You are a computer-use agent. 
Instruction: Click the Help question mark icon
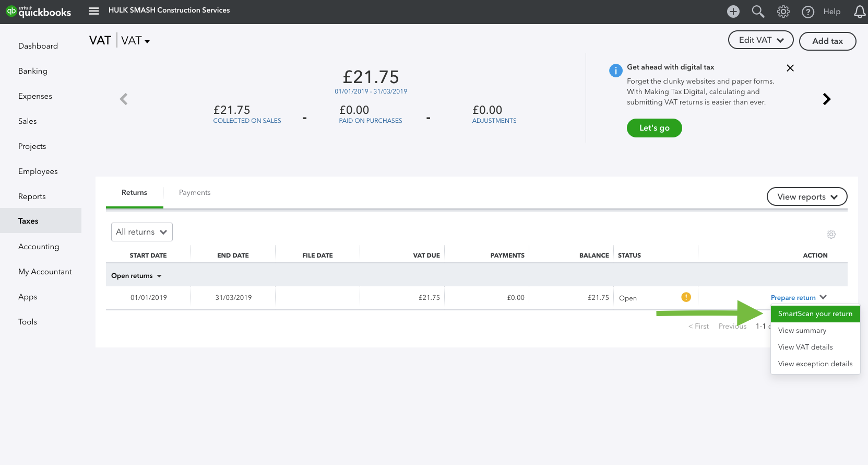(x=808, y=11)
